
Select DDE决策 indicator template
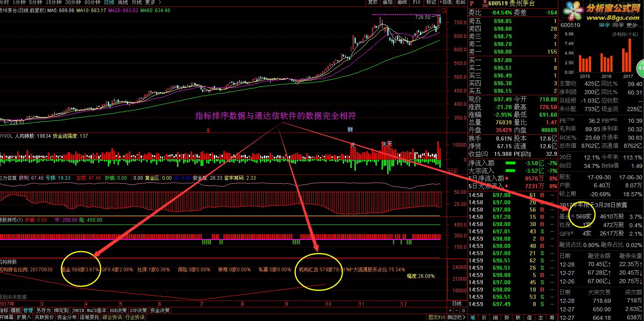point(118,311)
